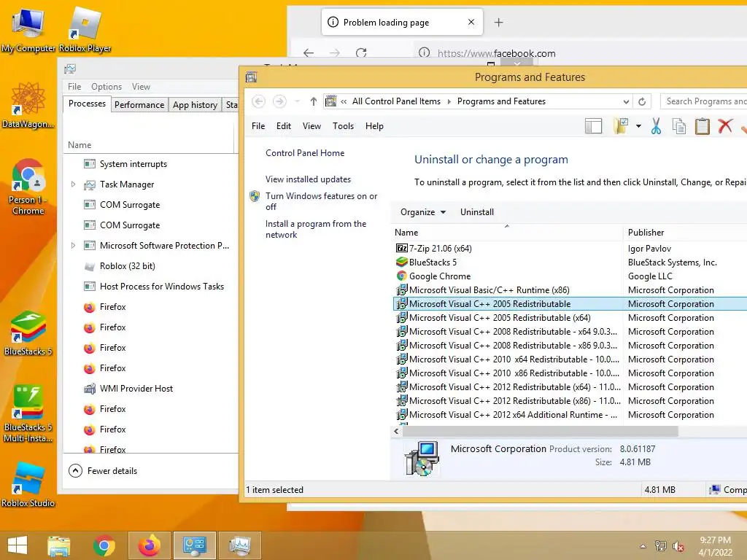The image size is (747, 560).
Task: Select the Processes tab
Action: [87, 104]
